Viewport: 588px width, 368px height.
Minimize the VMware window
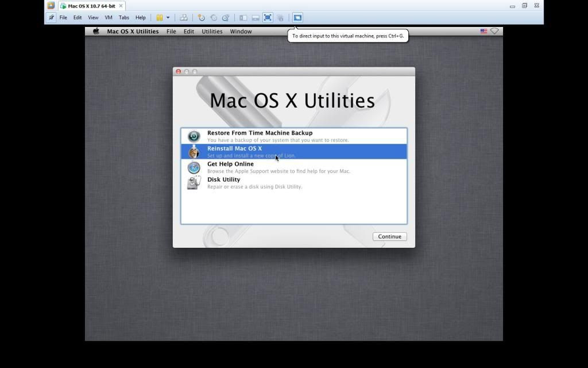[512, 6]
